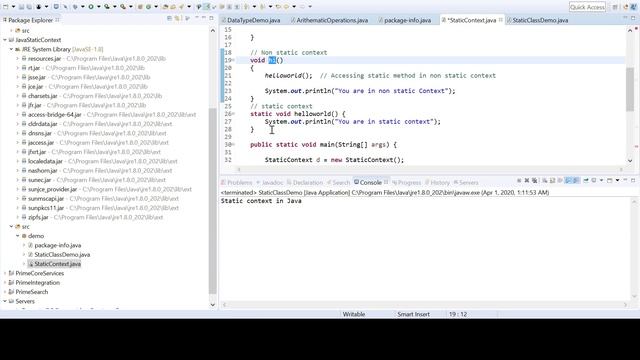The width and height of the screenshot is (640, 360).
Task: Click the Terminate icon in Console toolbar
Action: [519, 180]
